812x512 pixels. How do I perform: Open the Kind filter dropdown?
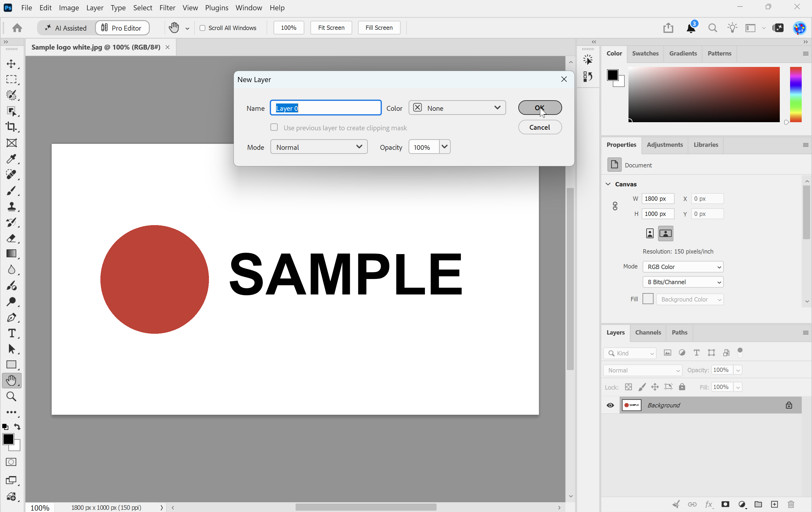(x=630, y=353)
